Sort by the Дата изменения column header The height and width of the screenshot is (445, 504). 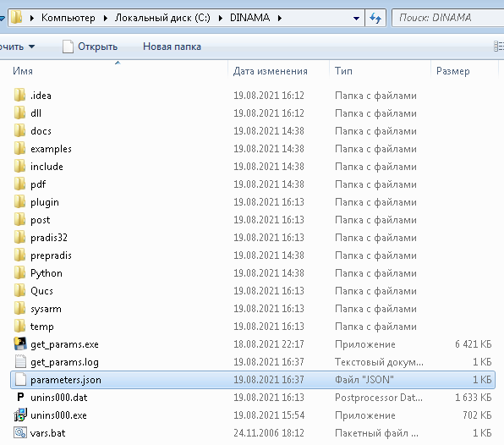(270, 71)
